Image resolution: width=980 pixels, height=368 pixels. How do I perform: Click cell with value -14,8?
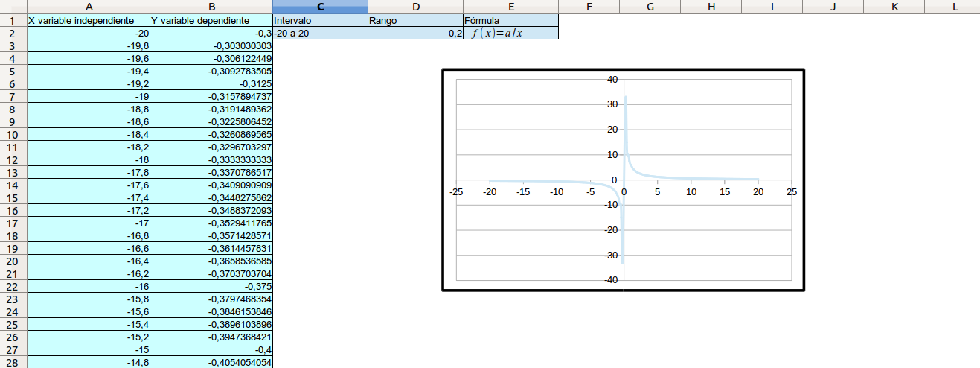(x=89, y=362)
